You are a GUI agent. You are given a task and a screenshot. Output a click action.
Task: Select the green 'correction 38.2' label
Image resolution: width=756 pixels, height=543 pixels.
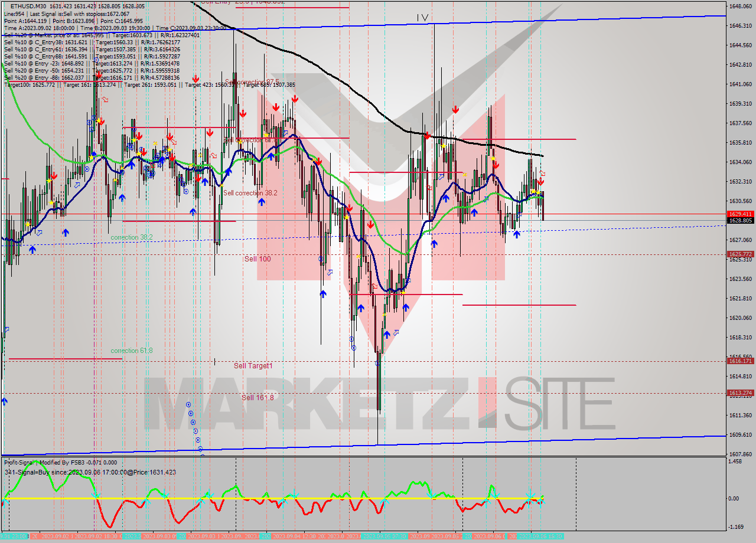point(132,237)
